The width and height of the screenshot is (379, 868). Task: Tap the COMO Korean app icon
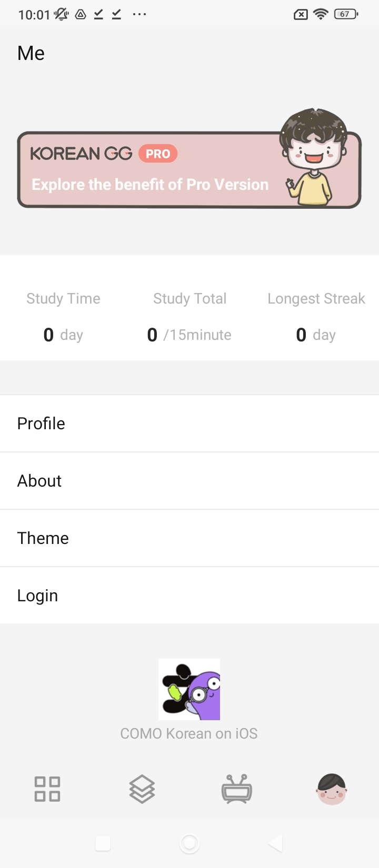189,689
